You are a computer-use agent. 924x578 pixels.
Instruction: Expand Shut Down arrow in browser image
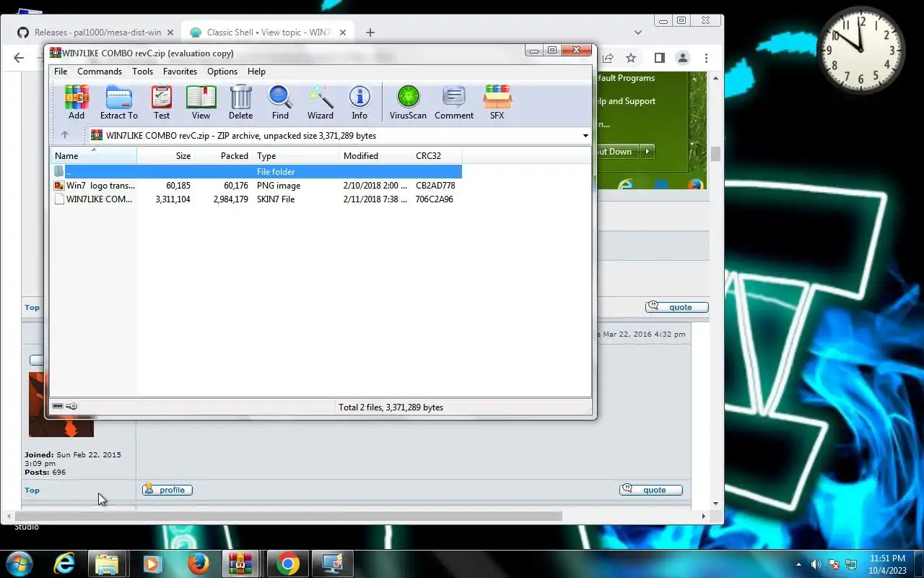pyautogui.click(x=647, y=152)
